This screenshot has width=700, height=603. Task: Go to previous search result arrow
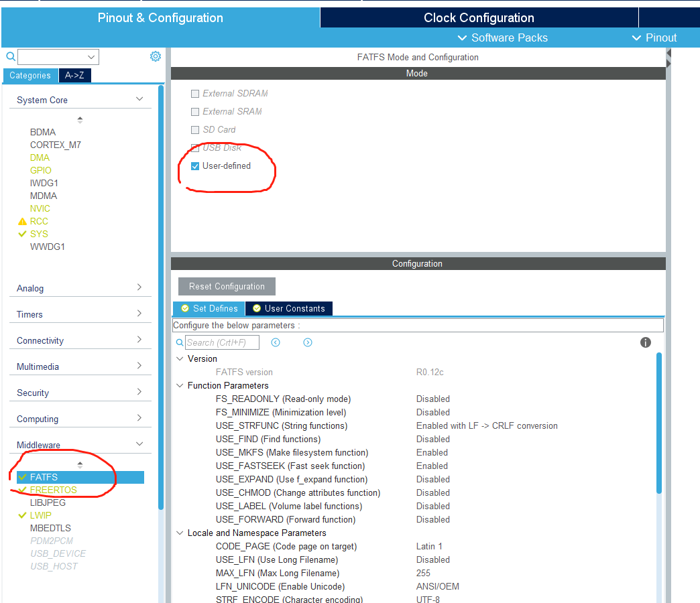(x=276, y=342)
